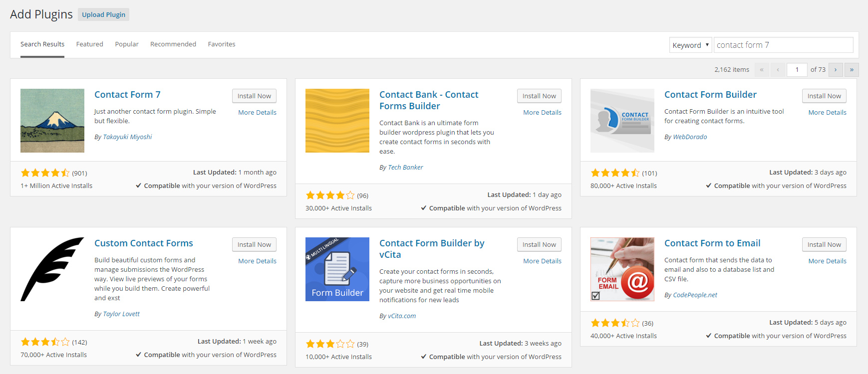Click the disabled previous page arrow
The image size is (868, 374).
click(778, 70)
